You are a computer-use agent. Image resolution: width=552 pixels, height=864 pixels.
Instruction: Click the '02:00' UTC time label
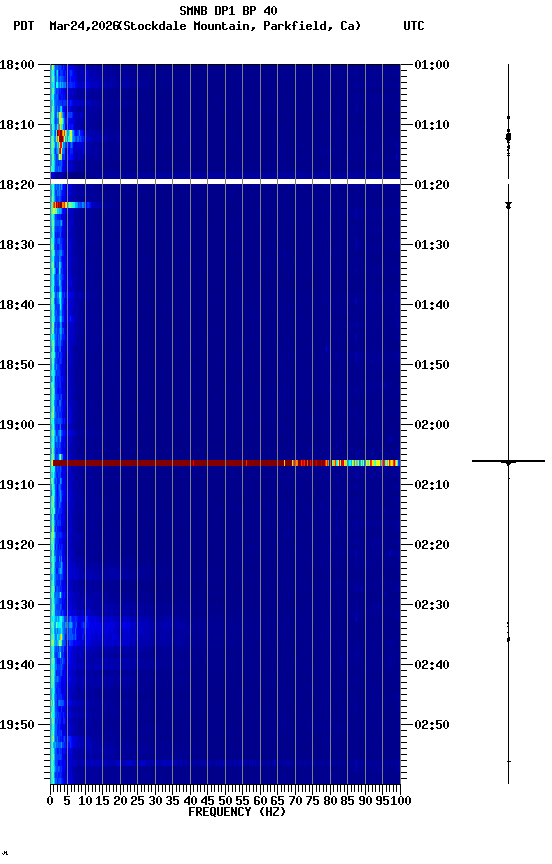pyautogui.click(x=432, y=425)
